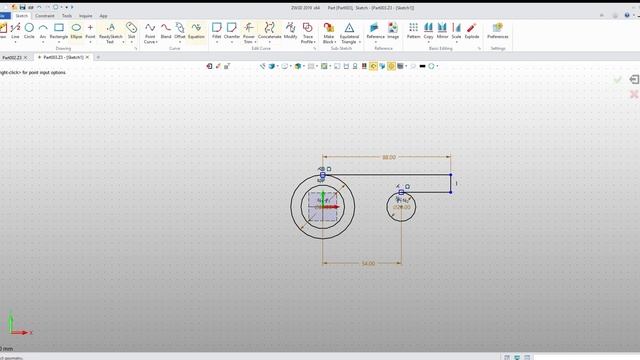Select the Chamfer tool
The width and height of the screenshot is (640, 360).
(232, 31)
